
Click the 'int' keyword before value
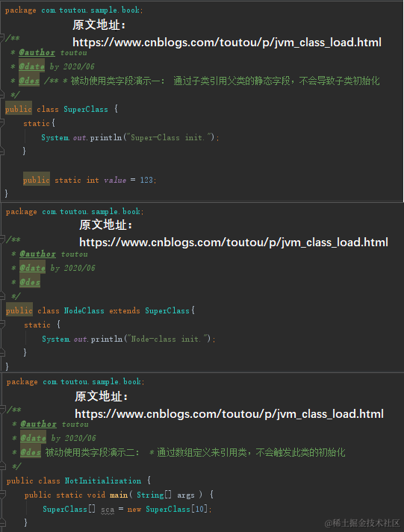tap(93, 180)
